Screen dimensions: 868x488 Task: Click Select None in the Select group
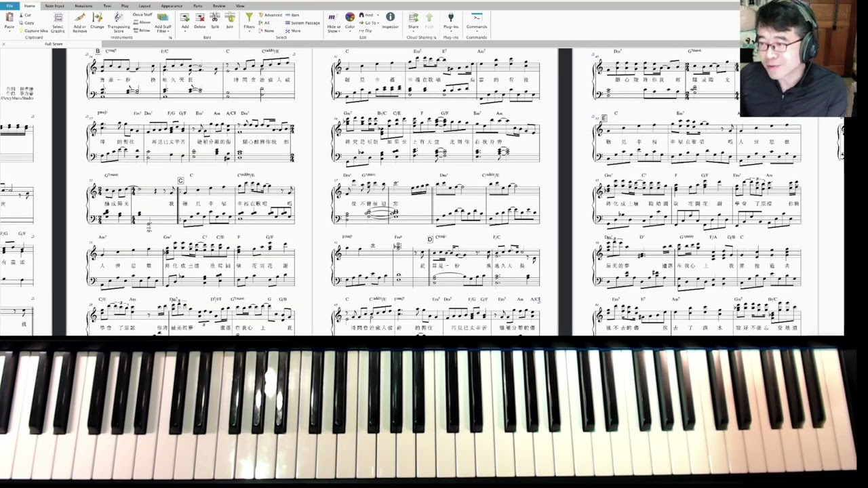click(267, 30)
